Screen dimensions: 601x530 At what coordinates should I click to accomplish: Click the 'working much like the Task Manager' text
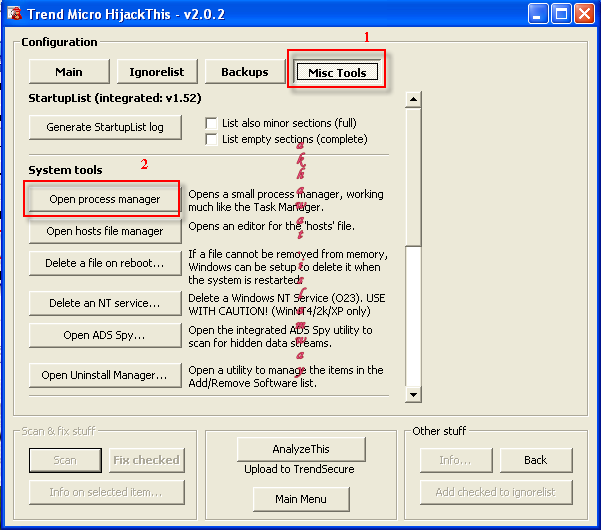tap(286, 200)
